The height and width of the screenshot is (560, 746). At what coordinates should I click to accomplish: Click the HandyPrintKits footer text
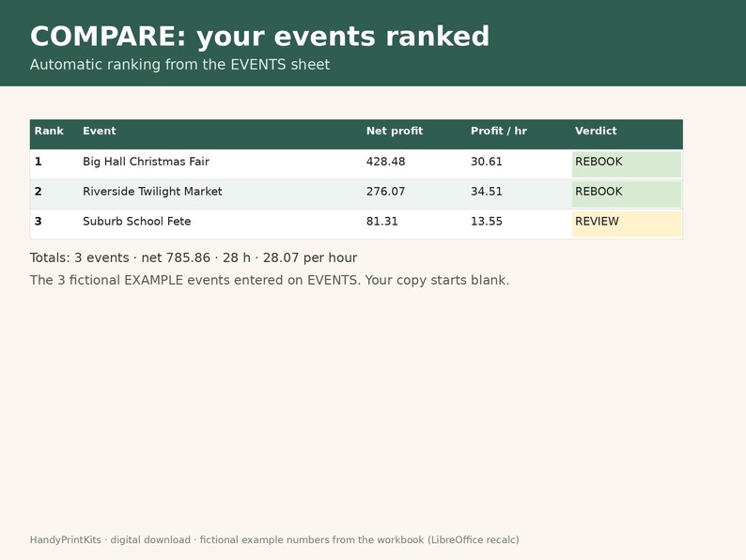coord(274,540)
